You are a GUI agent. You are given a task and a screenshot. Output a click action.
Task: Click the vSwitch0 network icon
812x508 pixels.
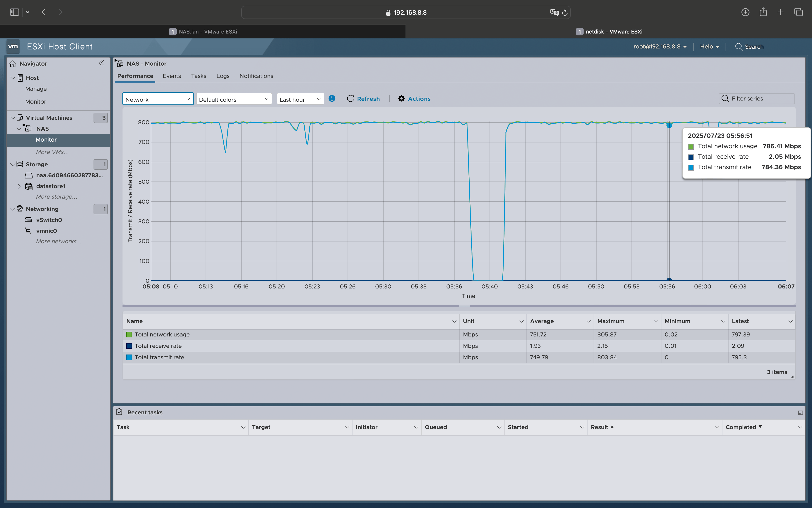[28, 220]
